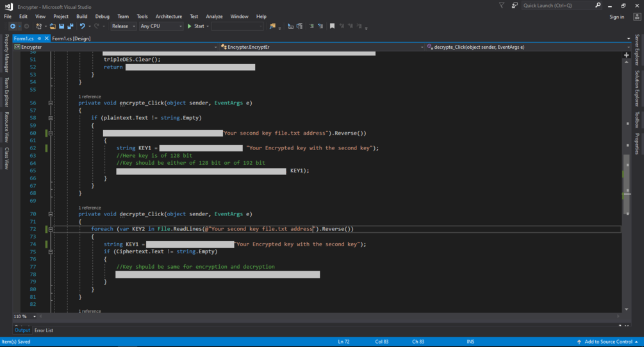Click the horizontal scrollbar right arrow

[x=618, y=317]
